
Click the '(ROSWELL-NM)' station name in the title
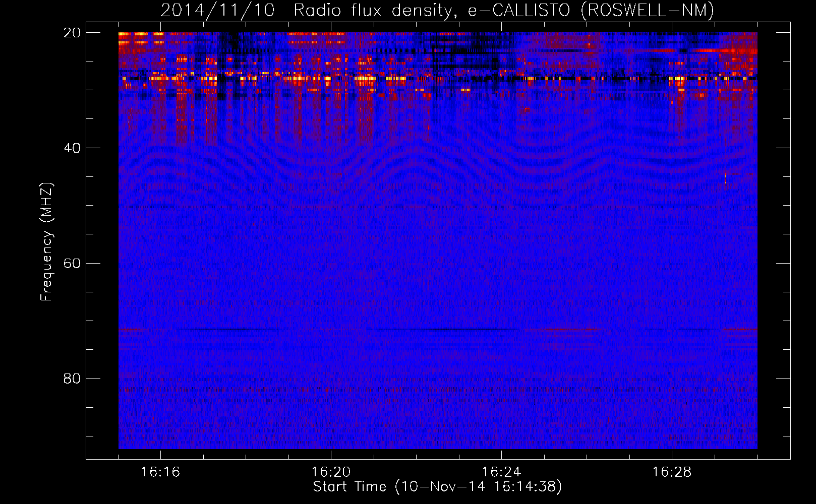[x=648, y=10]
